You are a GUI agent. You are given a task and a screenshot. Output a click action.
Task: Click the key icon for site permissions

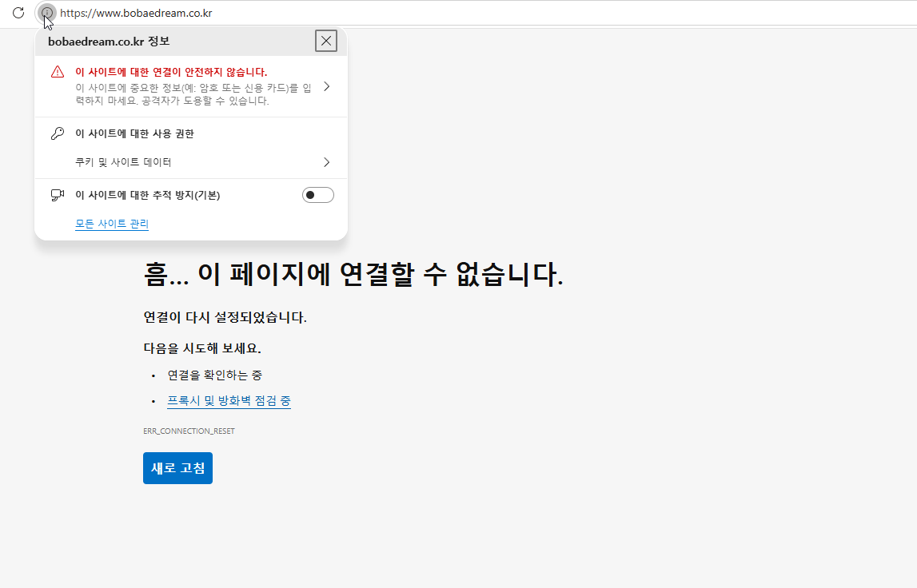point(57,133)
